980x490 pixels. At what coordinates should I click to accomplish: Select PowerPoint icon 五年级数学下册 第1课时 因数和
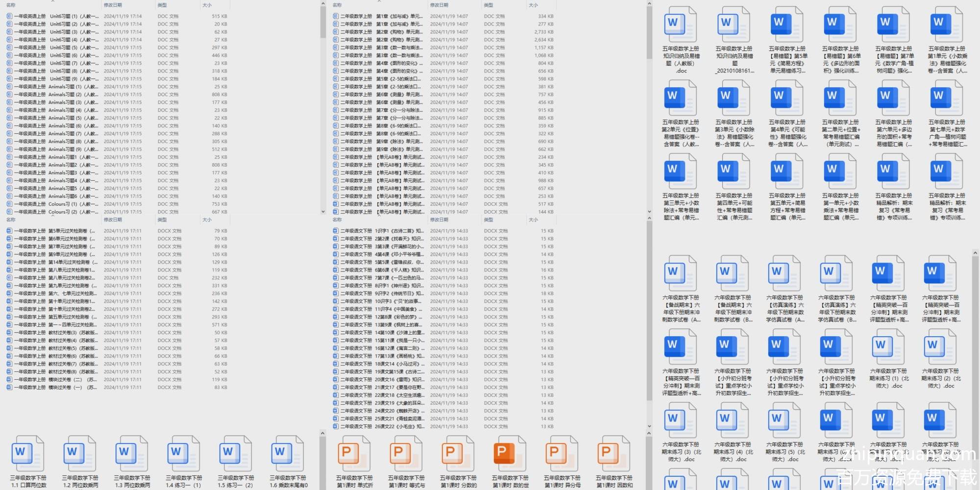[613, 456]
